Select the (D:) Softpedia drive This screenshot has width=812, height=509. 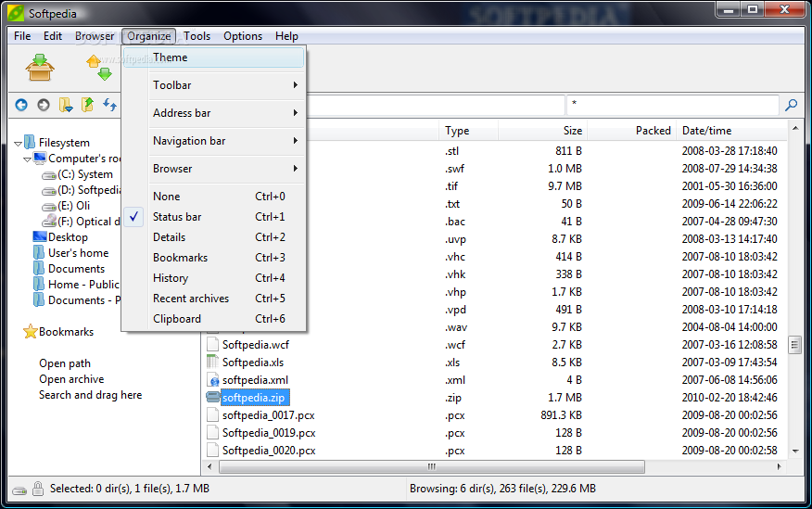pyautogui.click(x=89, y=189)
